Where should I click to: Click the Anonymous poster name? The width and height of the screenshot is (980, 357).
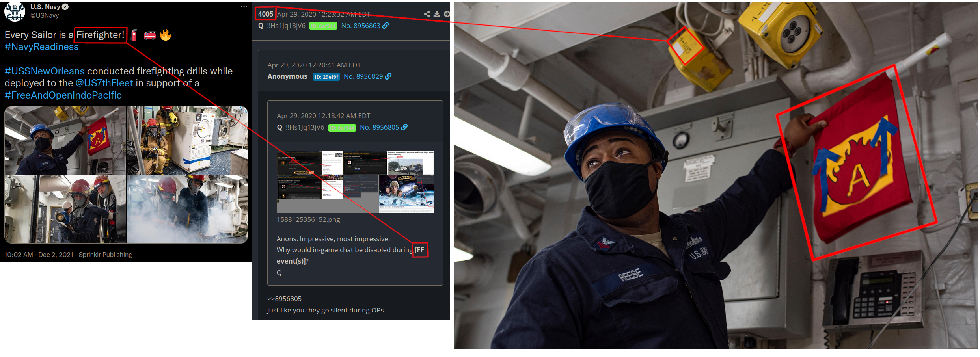[x=287, y=76]
